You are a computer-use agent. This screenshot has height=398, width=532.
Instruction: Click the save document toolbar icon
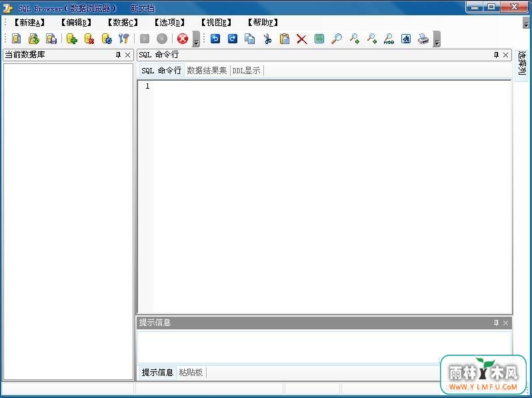pyautogui.click(x=51, y=39)
